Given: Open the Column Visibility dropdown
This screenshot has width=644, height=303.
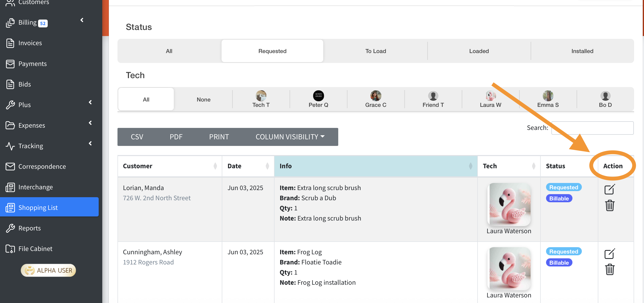Looking at the screenshot, I should click(x=290, y=137).
